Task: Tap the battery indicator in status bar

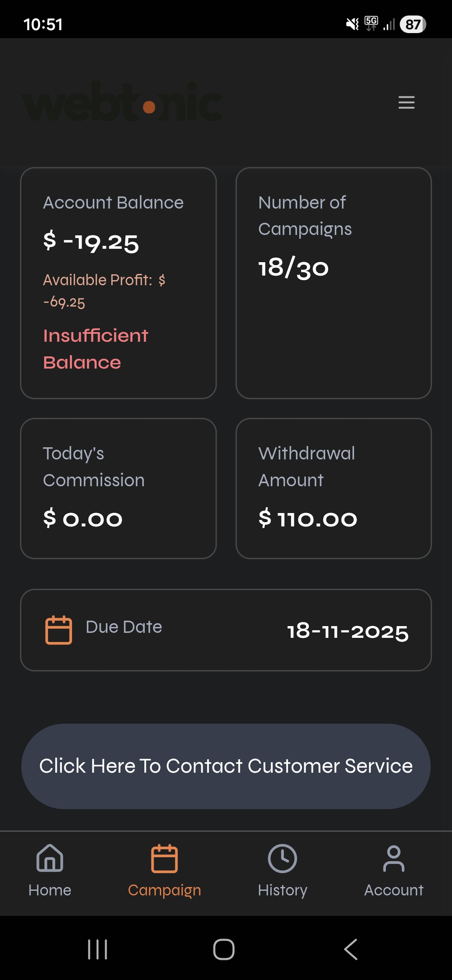Action: (x=413, y=24)
